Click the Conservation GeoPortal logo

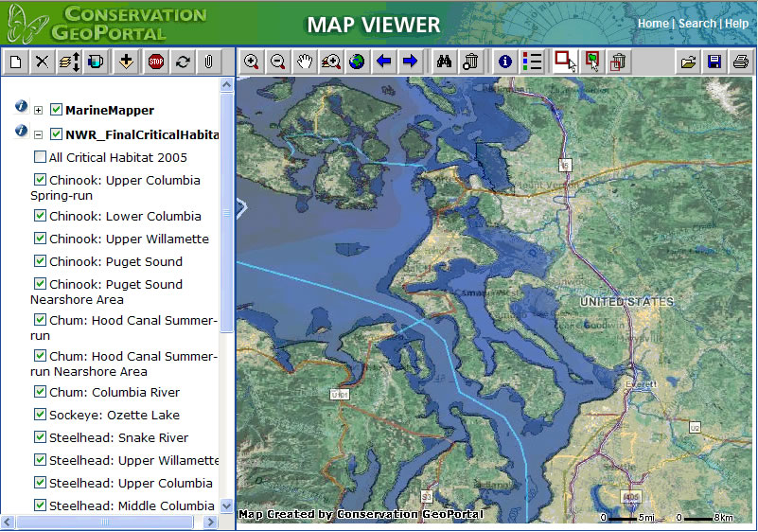[x=107, y=24]
